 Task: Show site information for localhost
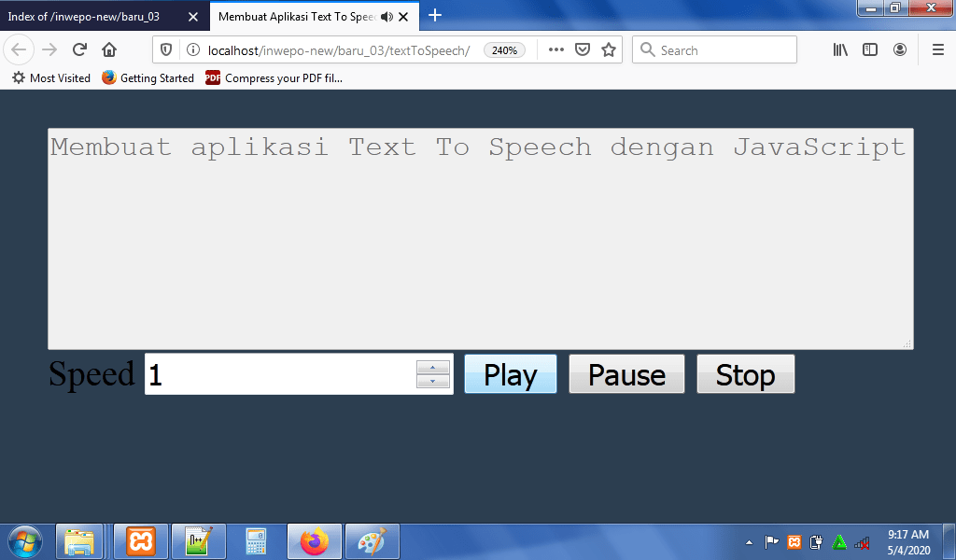(x=192, y=50)
